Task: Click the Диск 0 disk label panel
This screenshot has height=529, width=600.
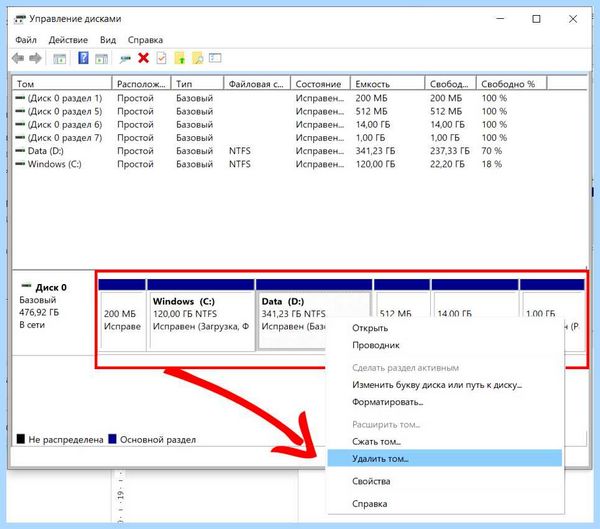Action: 54,312
